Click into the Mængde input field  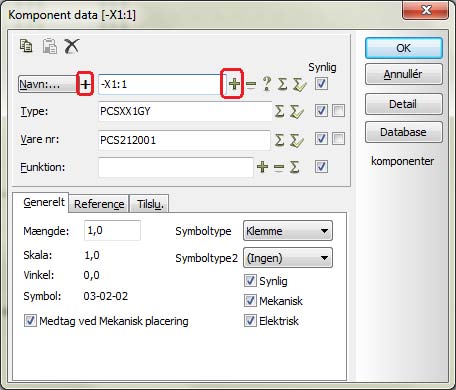(x=112, y=230)
